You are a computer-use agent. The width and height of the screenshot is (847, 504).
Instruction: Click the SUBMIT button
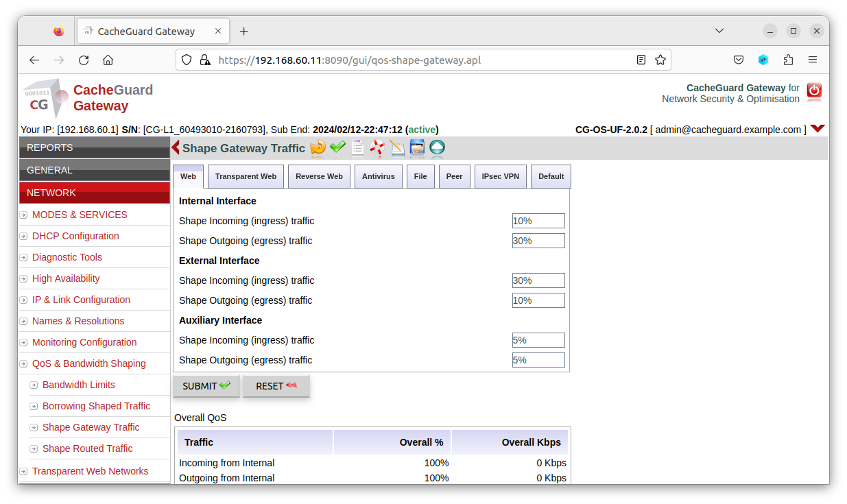tap(206, 386)
